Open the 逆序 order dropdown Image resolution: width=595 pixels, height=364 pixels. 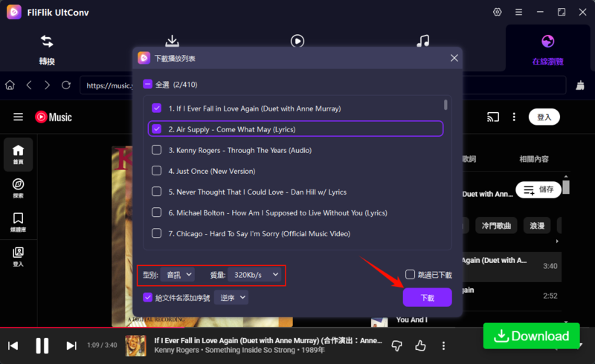(x=231, y=298)
